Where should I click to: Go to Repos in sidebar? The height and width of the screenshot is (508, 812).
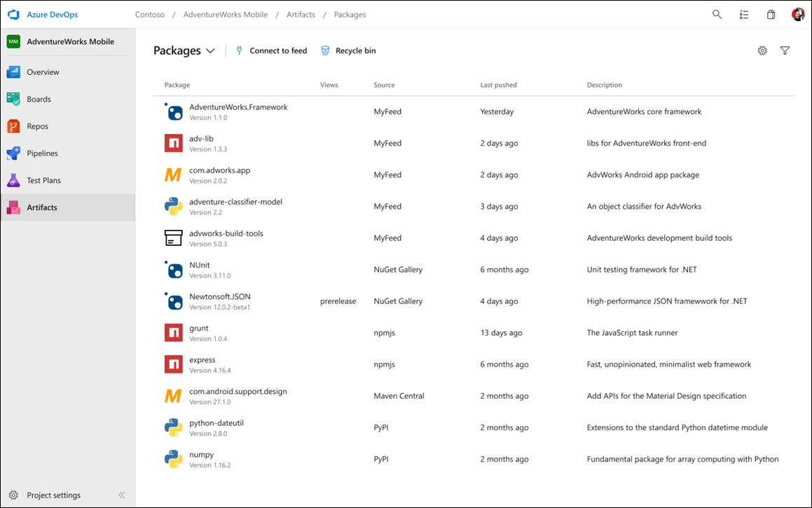pyautogui.click(x=37, y=126)
